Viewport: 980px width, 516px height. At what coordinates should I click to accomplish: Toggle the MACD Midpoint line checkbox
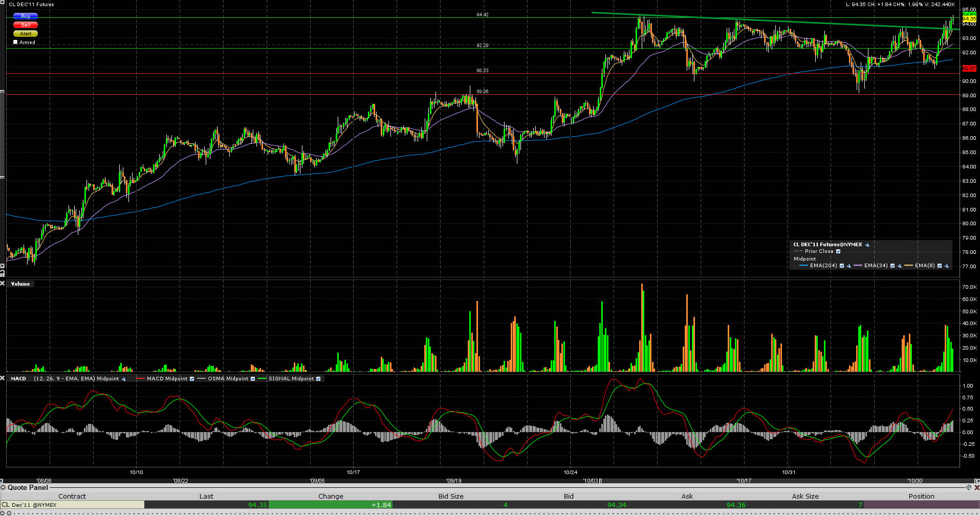pyautogui.click(x=192, y=379)
